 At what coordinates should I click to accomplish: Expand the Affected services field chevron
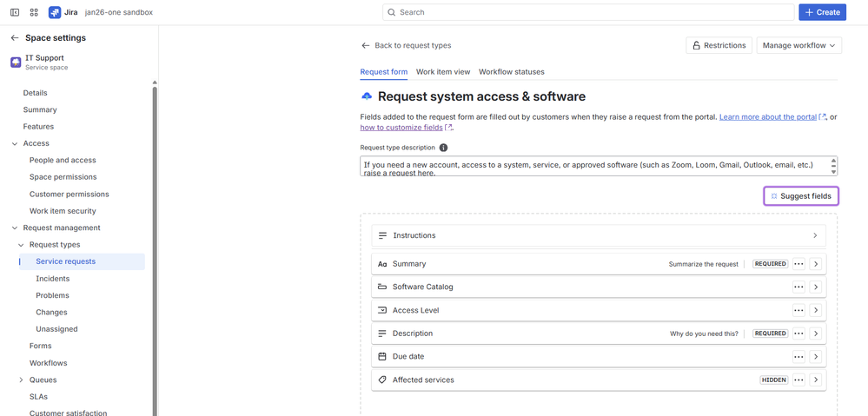click(x=815, y=380)
